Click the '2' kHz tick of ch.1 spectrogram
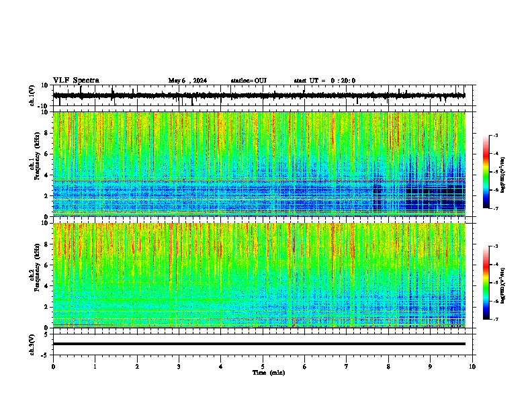Image resolution: width=532 pixels, height=411 pixels. pos(47,196)
